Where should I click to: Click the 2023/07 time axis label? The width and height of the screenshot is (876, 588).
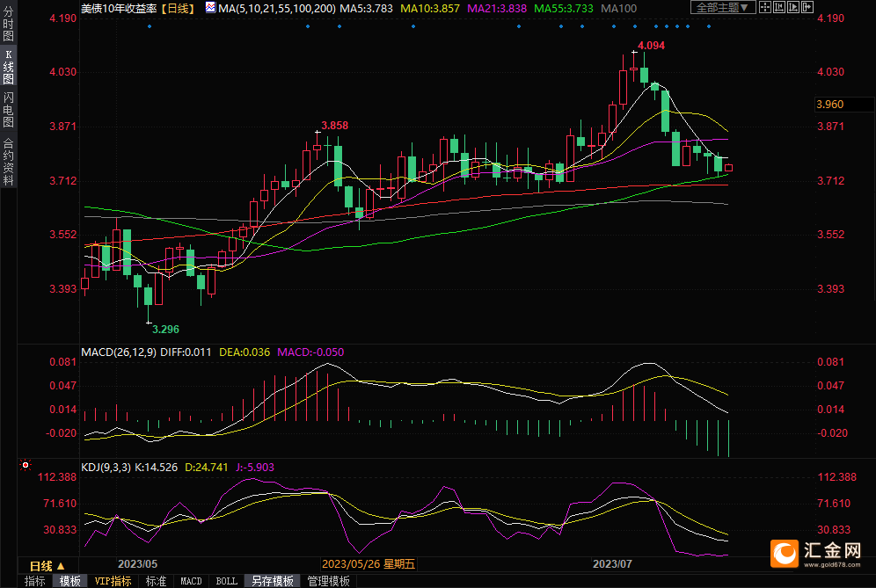pyautogui.click(x=612, y=564)
